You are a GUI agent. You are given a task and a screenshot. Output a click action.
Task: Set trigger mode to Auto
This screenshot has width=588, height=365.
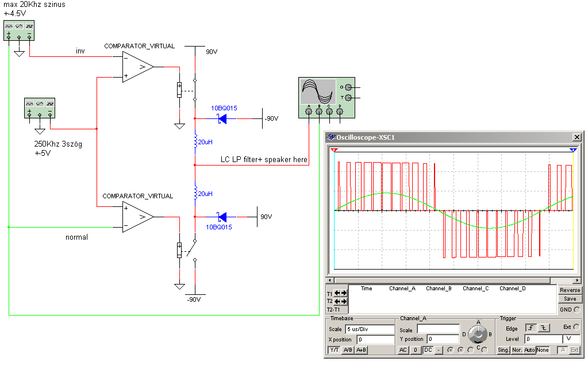click(x=529, y=350)
